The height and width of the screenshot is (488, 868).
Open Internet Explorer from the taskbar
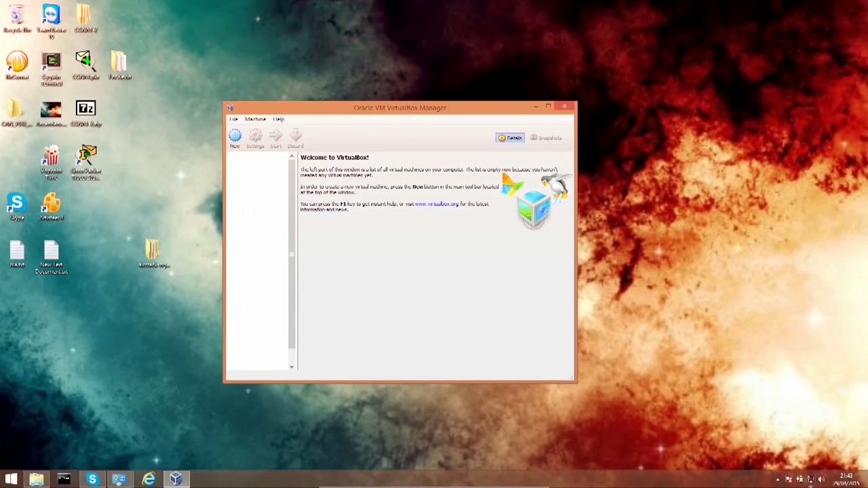pos(148,479)
